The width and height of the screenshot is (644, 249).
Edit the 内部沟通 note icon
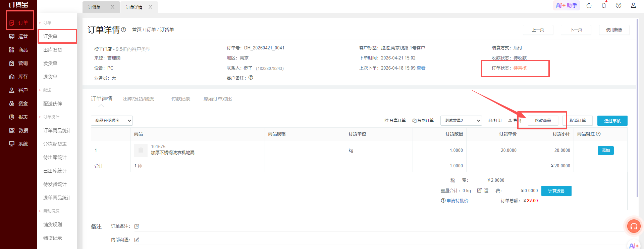click(137, 240)
